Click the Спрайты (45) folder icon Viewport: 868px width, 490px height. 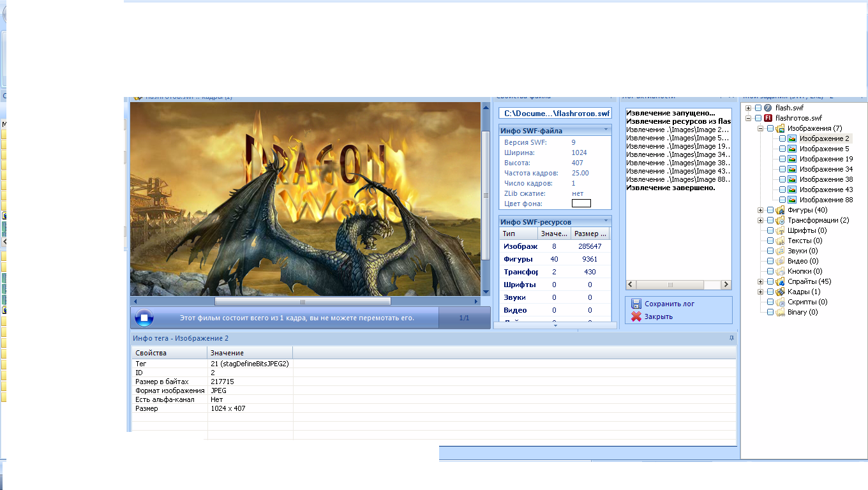[781, 281]
